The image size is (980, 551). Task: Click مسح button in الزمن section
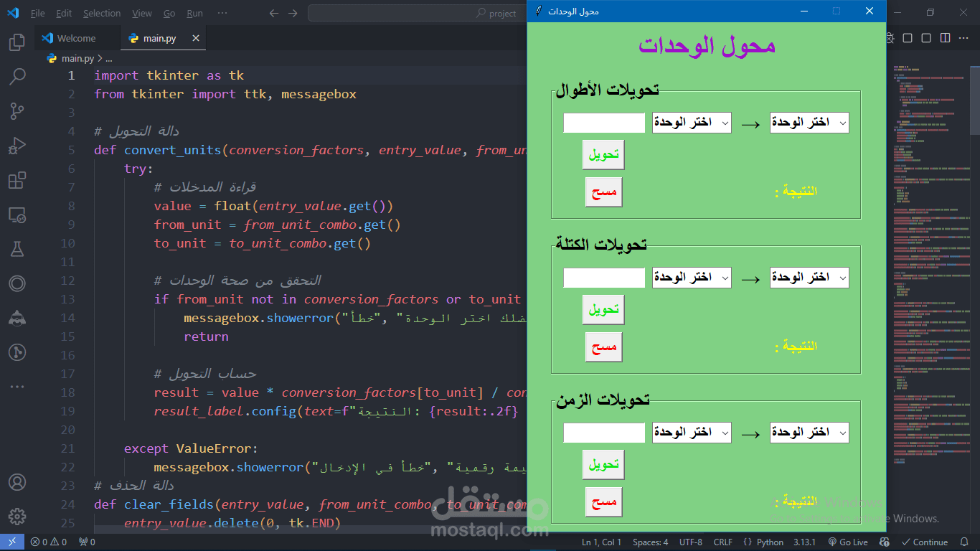[x=603, y=502]
